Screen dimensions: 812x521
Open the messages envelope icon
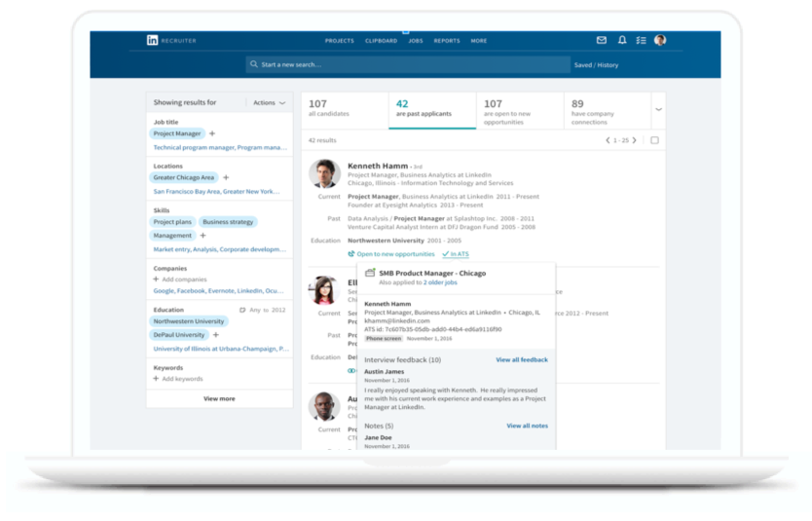pos(602,40)
